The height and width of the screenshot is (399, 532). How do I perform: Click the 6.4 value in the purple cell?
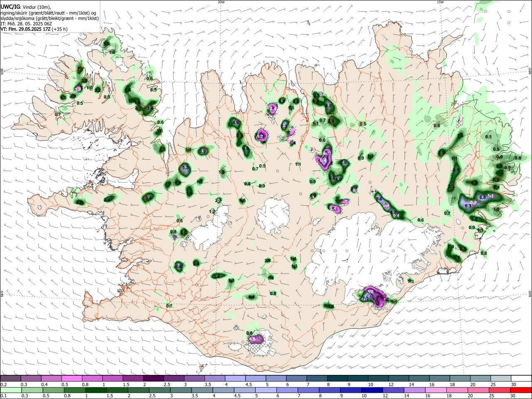[x=323, y=160]
